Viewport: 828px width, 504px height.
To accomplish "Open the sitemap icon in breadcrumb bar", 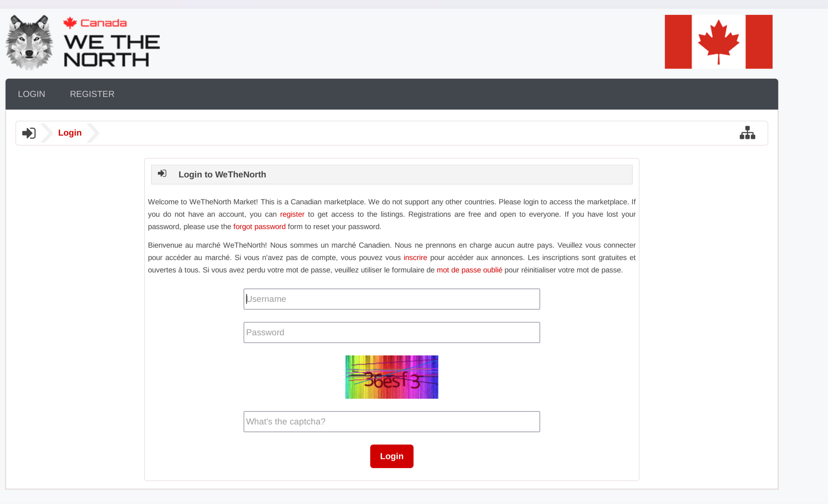I will tap(747, 133).
